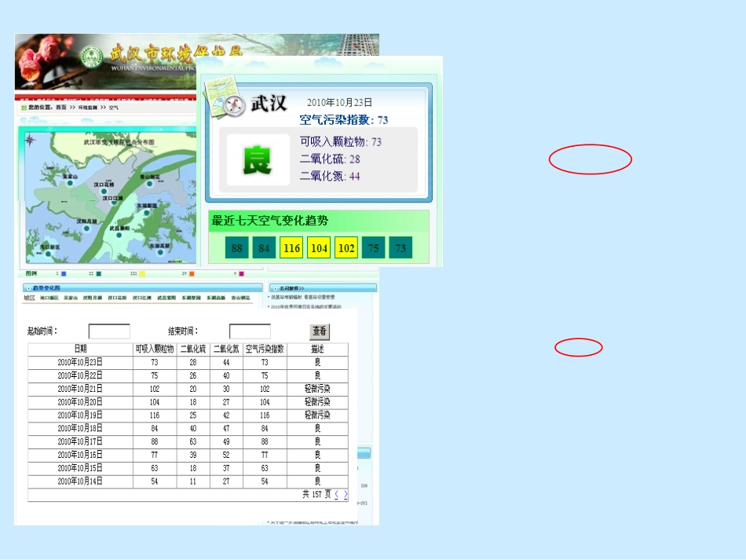Select the 2010年10月19日 table row date
The image size is (746, 560).
(80, 415)
